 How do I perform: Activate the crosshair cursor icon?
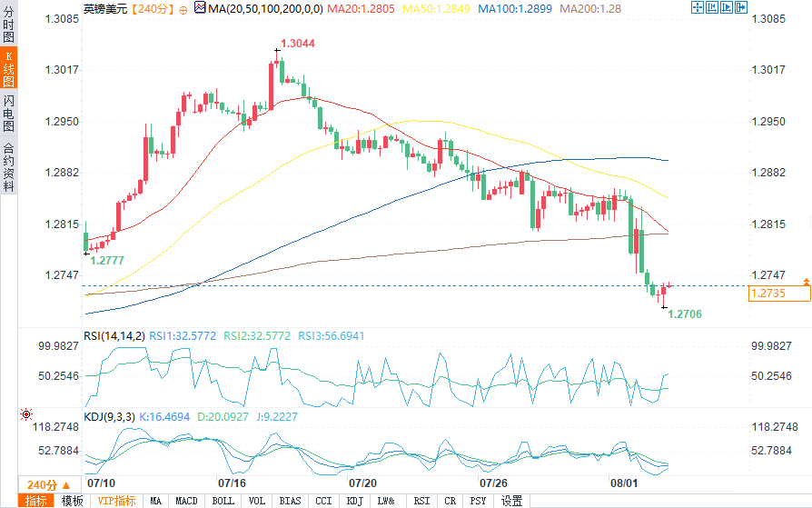click(x=697, y=7)
